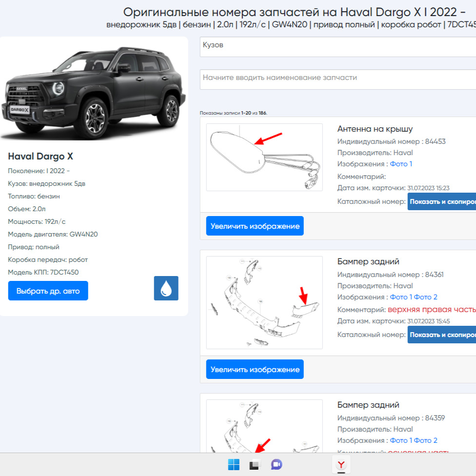
Task: Open 'Фото 1' link for bumper 84359
Action: pos(401,440)
